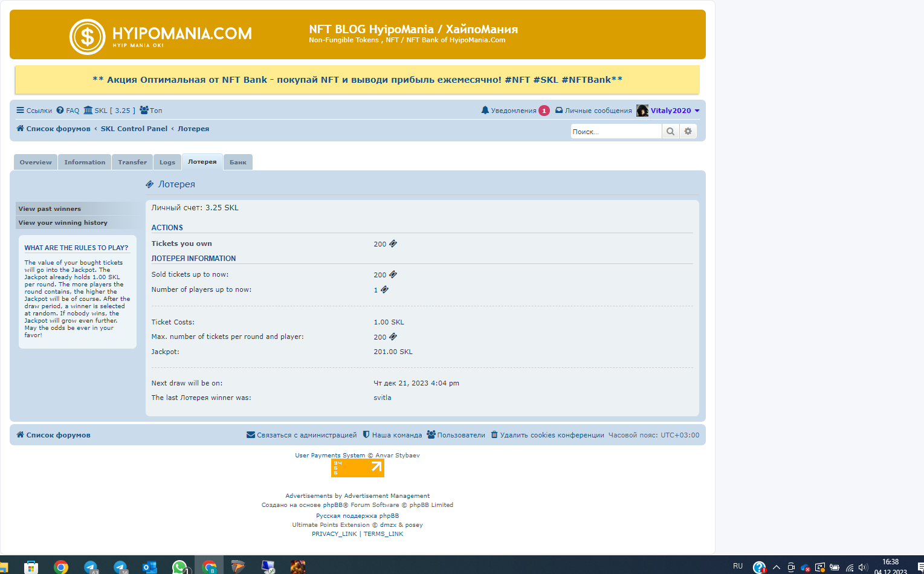Click the search magnifier button
The image size is (924, 574).
(x=670, y=132)
